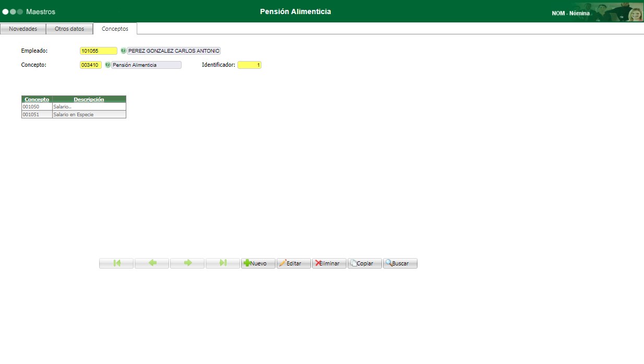This screenshot has height=364, width=644.
Task: Click the Maestros dots logo
Action: pos(13,11)
